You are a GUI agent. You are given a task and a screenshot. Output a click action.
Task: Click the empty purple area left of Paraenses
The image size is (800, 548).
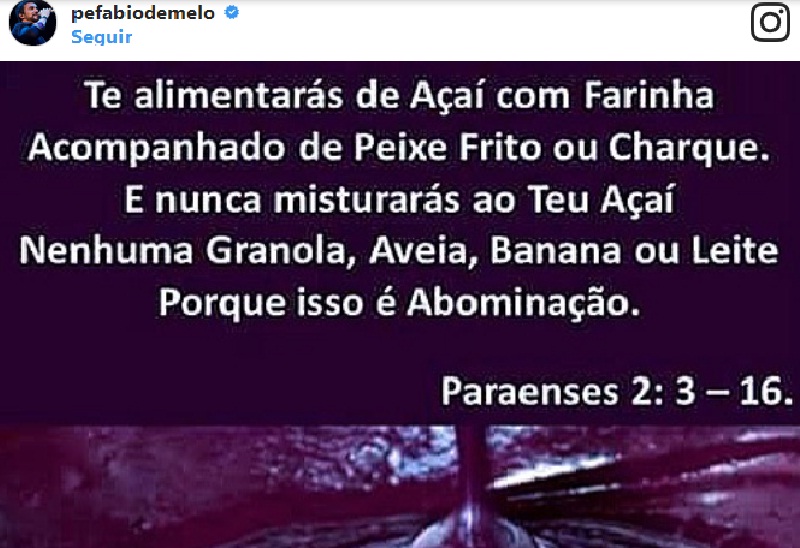coord(219,392)
